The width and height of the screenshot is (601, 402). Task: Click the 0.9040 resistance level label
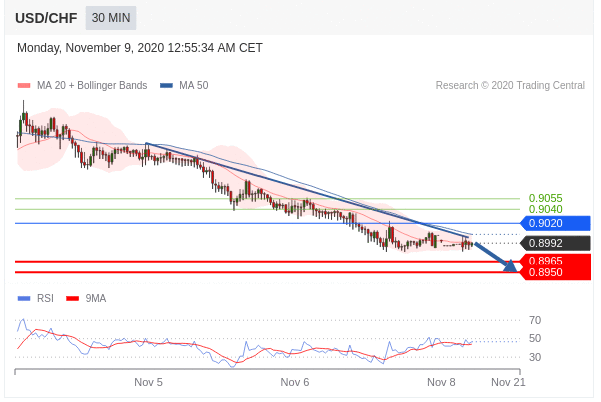click(x=545, y=209)
